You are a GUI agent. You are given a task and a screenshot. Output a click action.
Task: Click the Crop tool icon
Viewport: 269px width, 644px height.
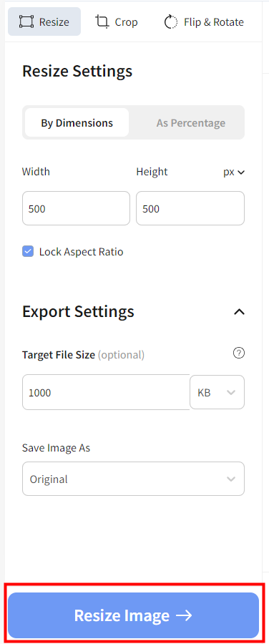[x=102, y=21]
